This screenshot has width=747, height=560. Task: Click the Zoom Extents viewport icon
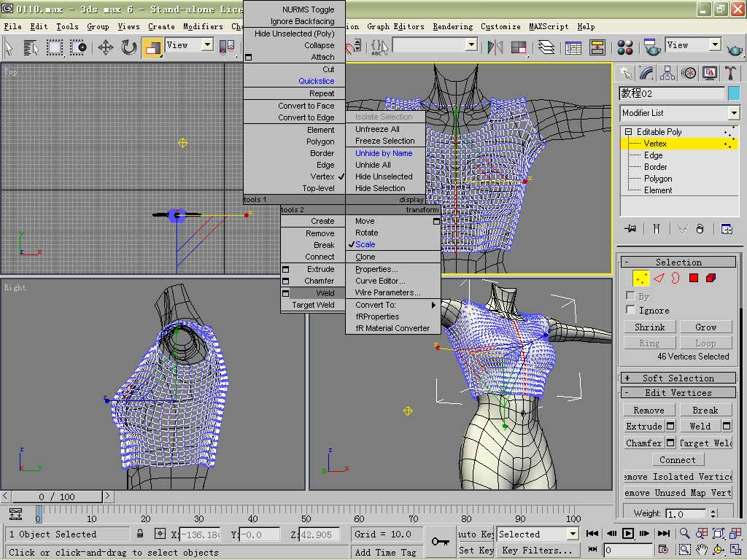[718, 534]
